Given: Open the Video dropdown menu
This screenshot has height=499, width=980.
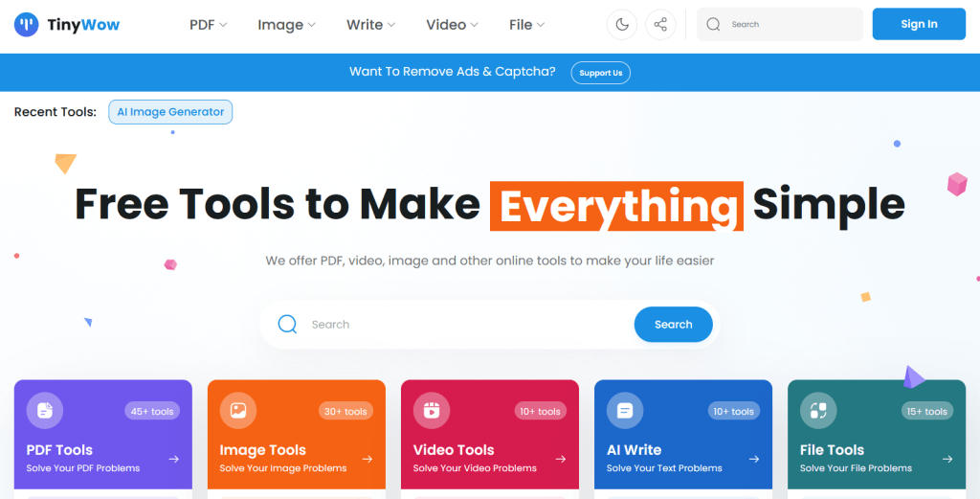Looking at the screenshot, I should pyautogui.click(x=453, y=25).
